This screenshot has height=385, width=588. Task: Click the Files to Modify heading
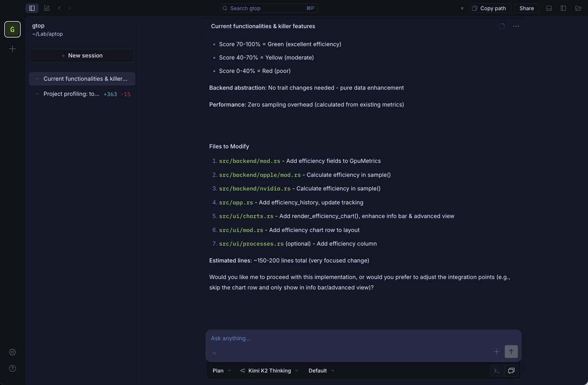(229, 146)
